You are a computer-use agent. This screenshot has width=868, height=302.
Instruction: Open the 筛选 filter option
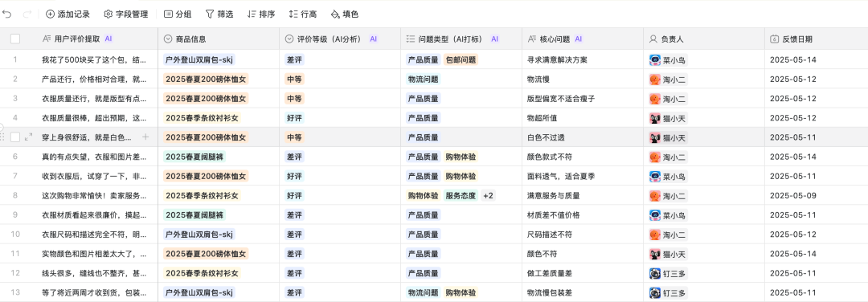click(219, 14)
